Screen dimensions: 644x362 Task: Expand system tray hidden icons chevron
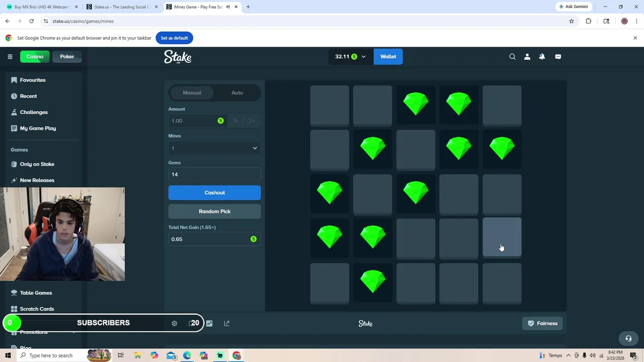click(569, 355)
